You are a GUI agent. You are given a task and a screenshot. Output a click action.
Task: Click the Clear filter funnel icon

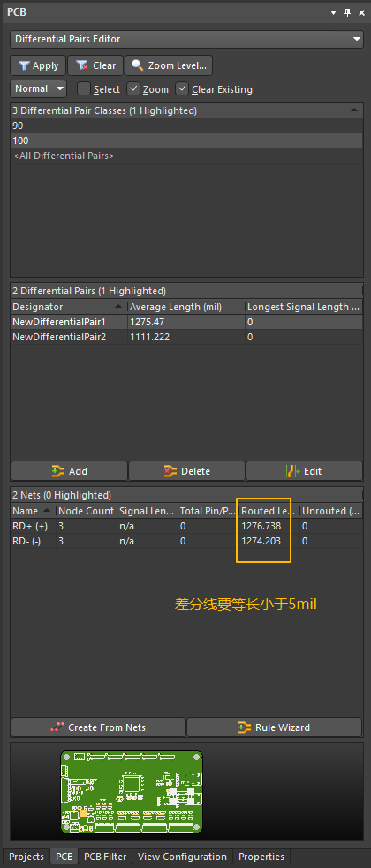[x=82, y=66]
